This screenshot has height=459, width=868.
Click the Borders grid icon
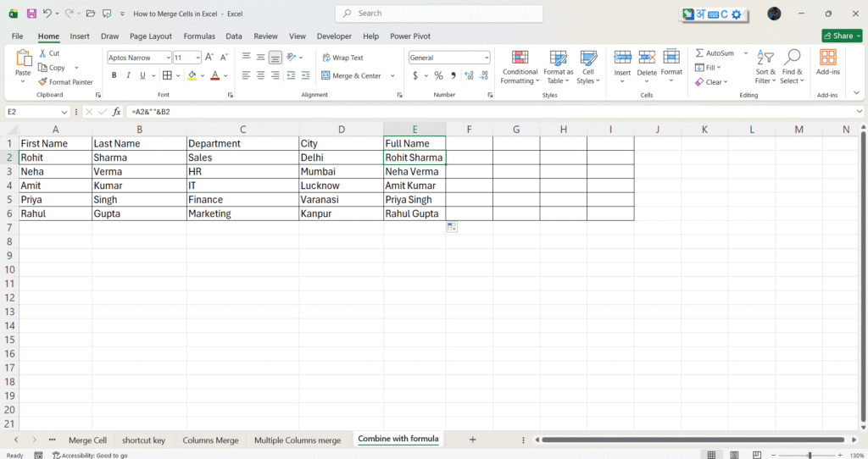(167, 75)
